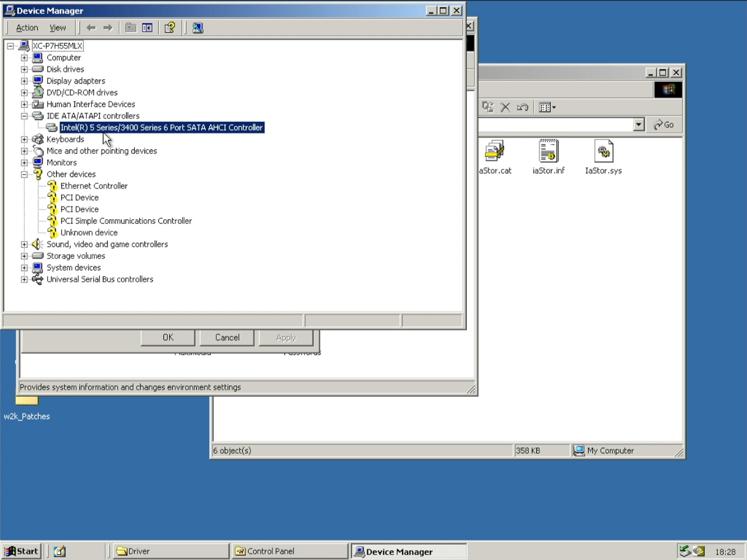Expand the Computer category
747x560 pixels.
(24, 58)
